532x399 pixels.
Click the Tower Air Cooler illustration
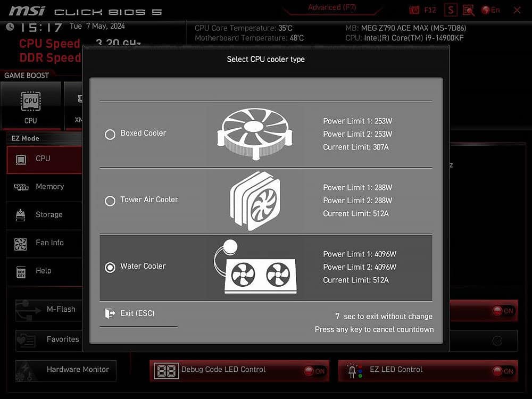(255, 201)
